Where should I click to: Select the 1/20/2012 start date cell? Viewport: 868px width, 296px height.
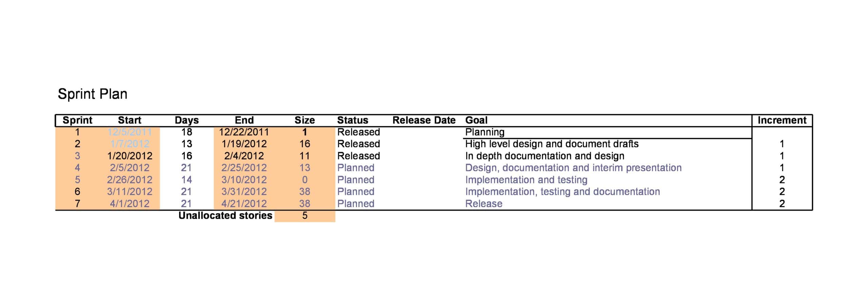130,156
